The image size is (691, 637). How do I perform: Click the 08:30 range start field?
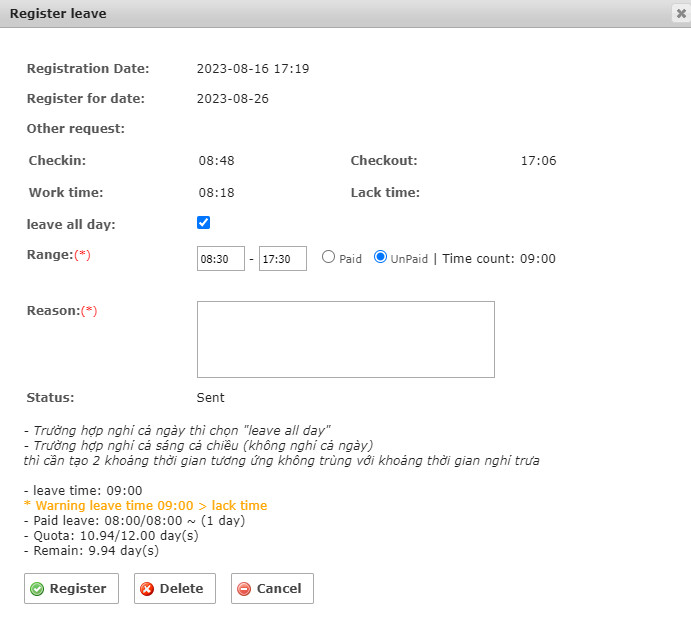pyautogui.click(x=221, y=258)
